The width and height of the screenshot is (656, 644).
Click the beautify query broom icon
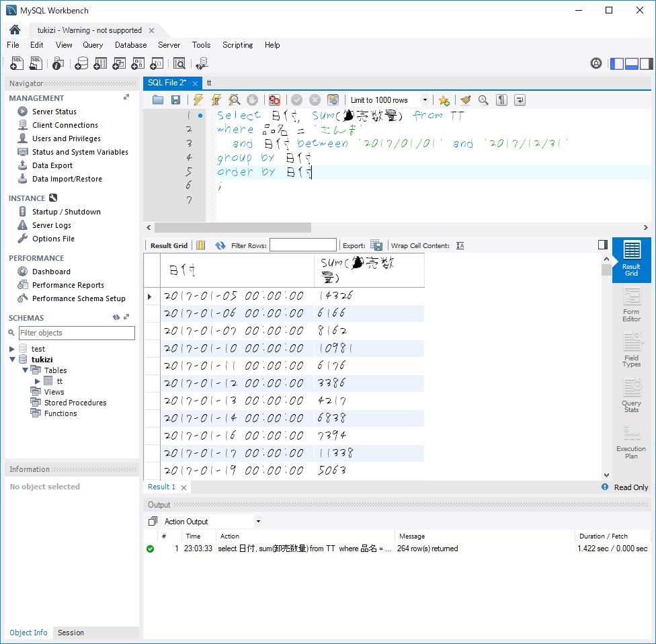466,100
